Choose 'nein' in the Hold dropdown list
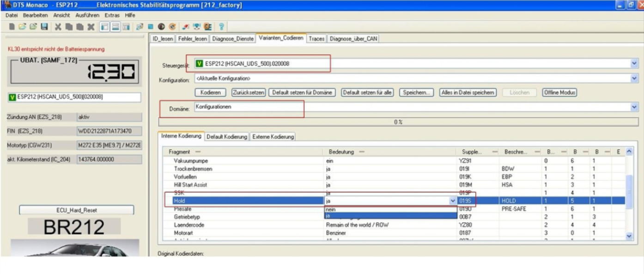The image size is (644, 274). coord(390,209)
